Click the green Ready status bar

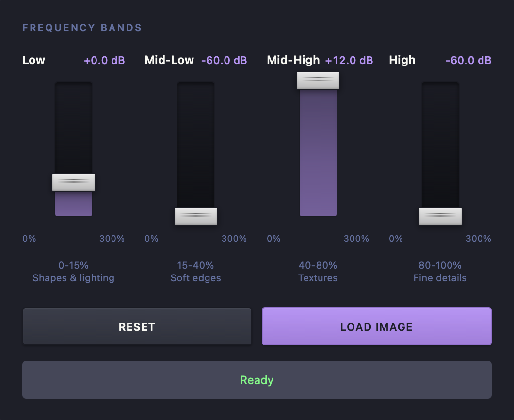click(257, 380)
